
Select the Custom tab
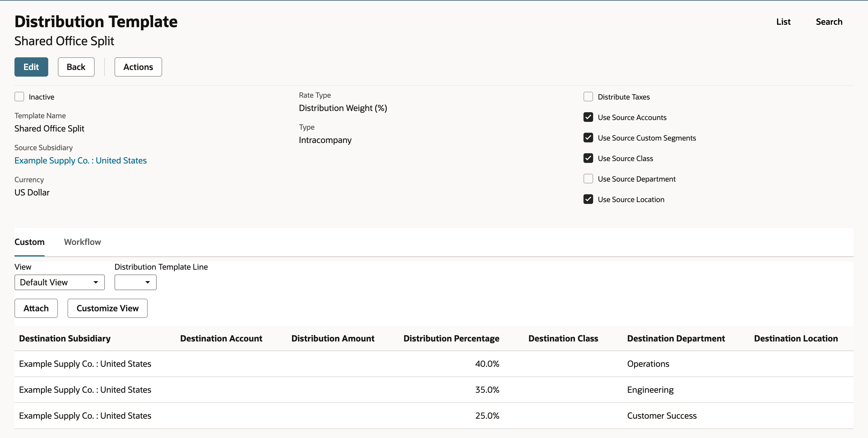point(29,242)
